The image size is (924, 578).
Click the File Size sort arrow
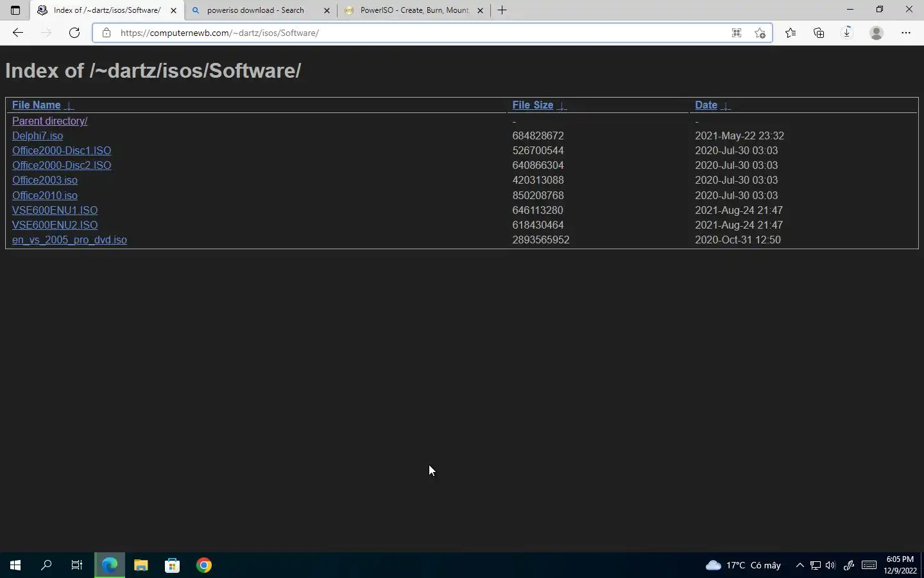pyautogui.click(x=561, y=106)
